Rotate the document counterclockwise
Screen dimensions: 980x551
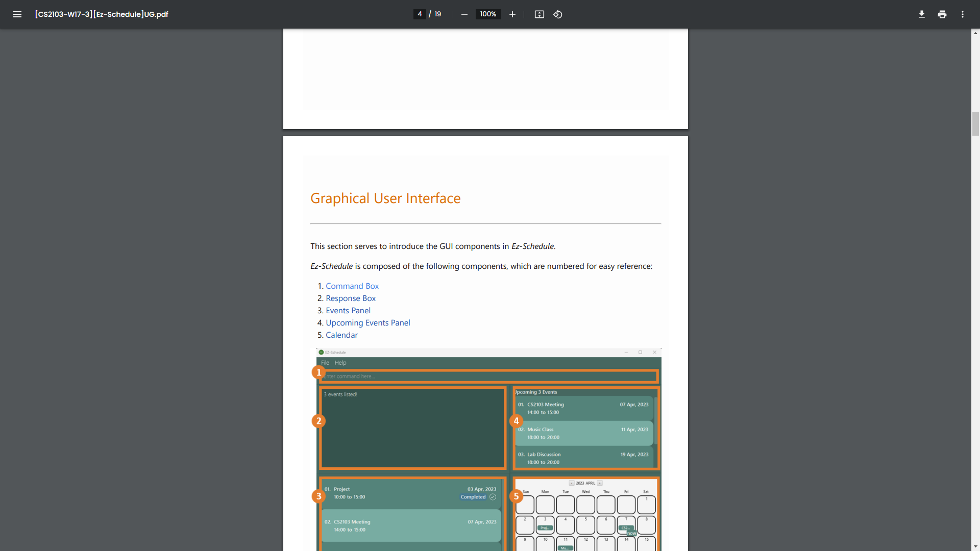pos(558,14)
